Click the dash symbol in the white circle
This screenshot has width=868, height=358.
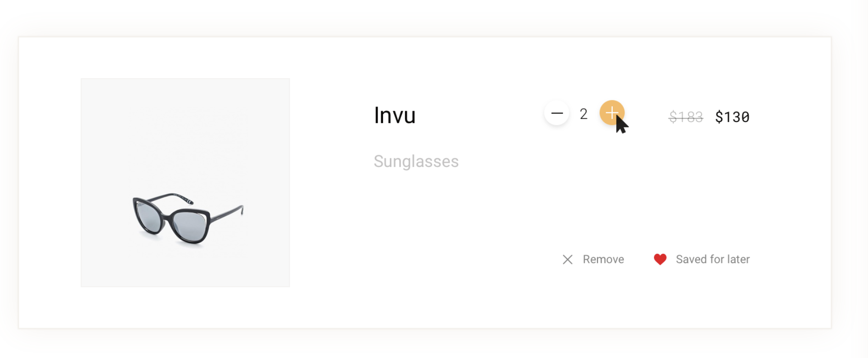pyautogui.click(x=557, y=113)
